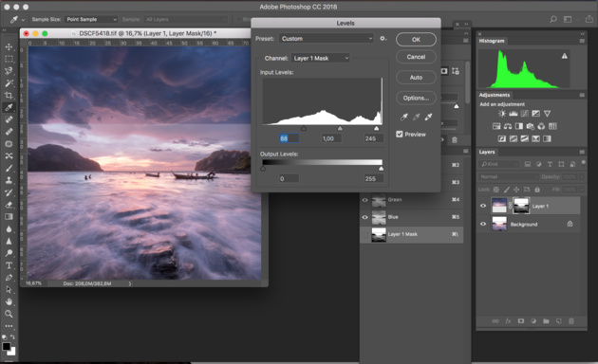Viewport: 598px width, 364px height.
Task: Click Cancel in the Levels dialog
Action: tap(416, 57)
